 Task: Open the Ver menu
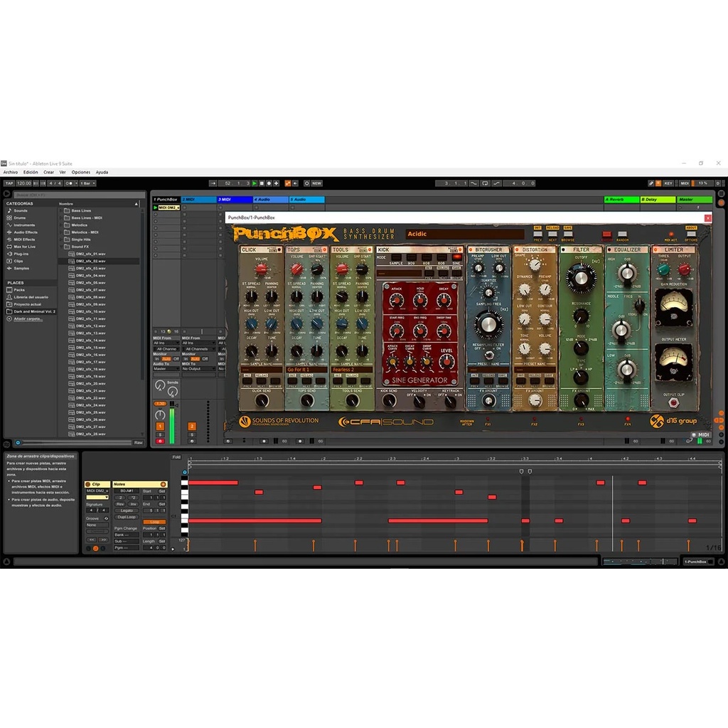[63, 172]
